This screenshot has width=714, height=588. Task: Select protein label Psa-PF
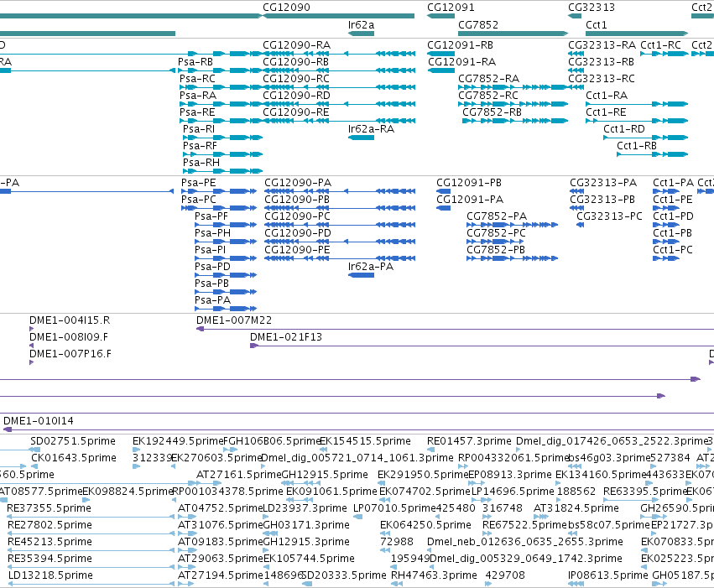tap(211, 216)
